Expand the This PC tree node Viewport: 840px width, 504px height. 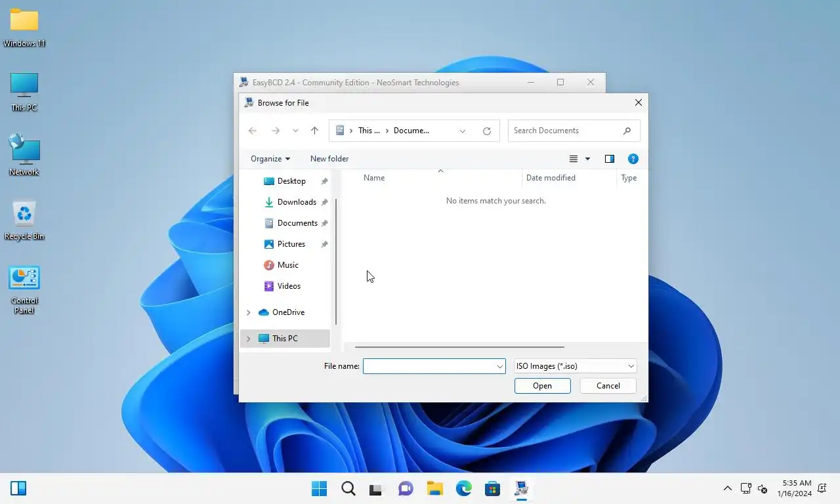(x=248, y=339)
